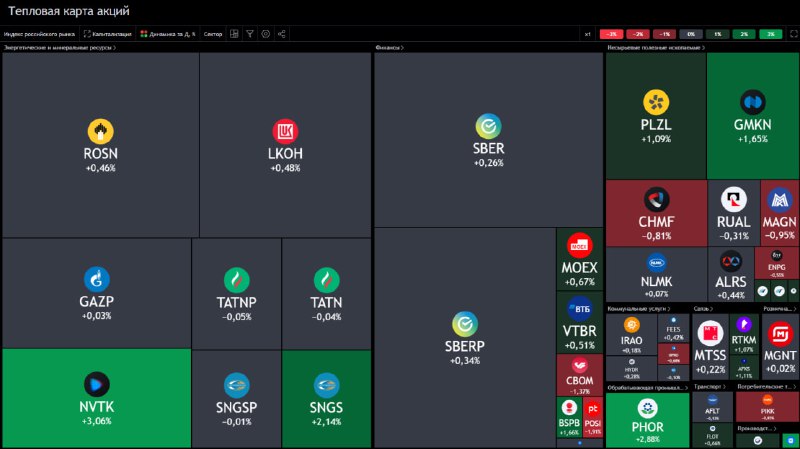Open the AFLT stock tile

[x=712, y=407]
